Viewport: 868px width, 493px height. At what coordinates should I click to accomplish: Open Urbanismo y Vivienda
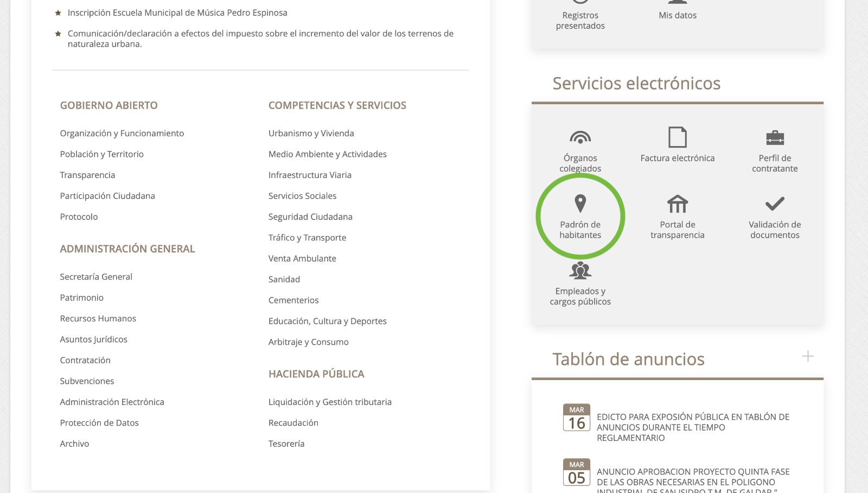pyautogui.click(x=311, y=133)
